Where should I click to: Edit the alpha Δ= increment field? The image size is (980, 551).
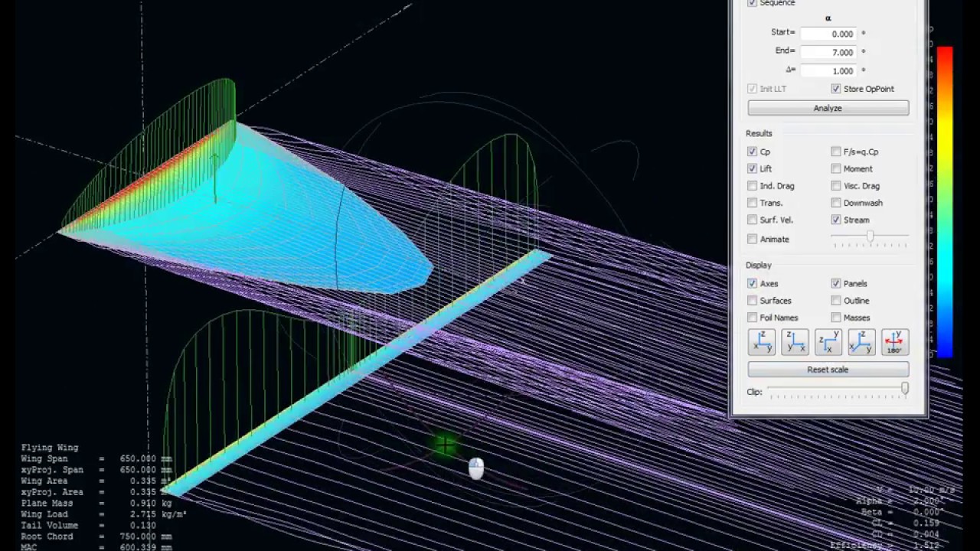pyautogui.click(x=828, y=70)
